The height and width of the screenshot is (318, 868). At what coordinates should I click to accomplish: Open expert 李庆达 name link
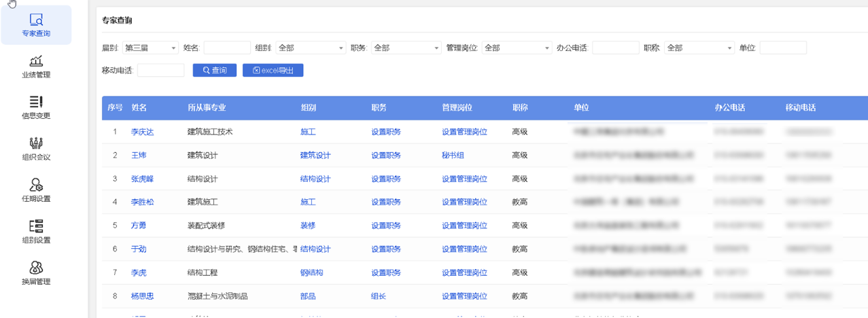point(142,132)
